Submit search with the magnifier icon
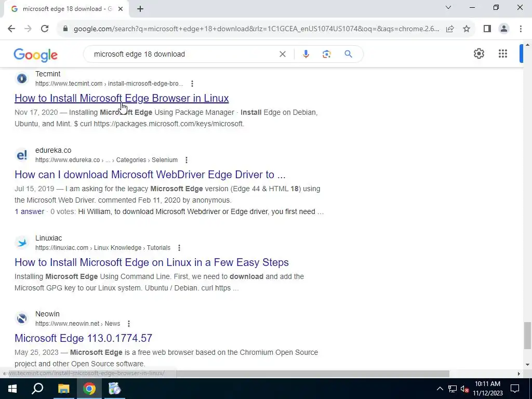 348,54
